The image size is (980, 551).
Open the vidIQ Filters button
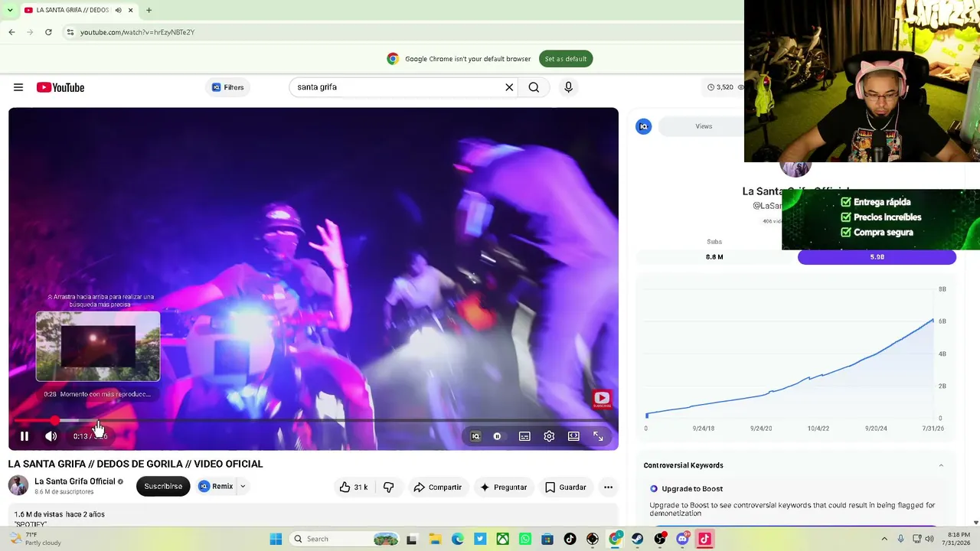pyautogui.click(x=227, y=87)
